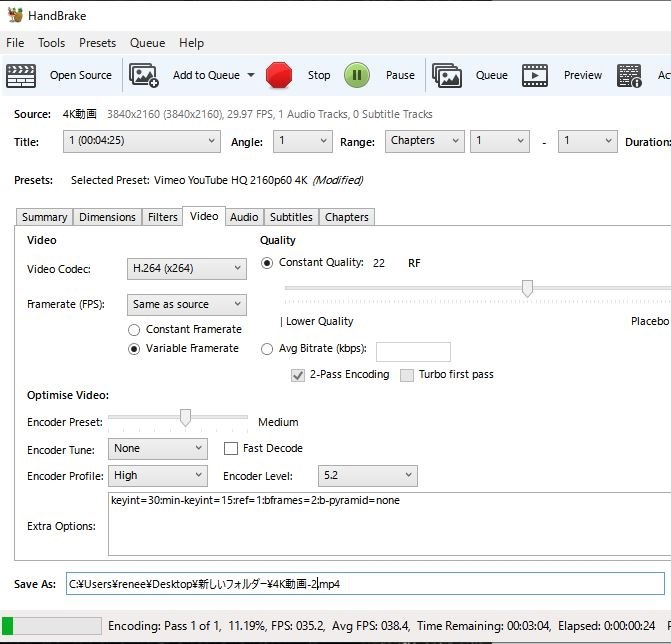Click the Add to Queue picture icon

[144, 76]
